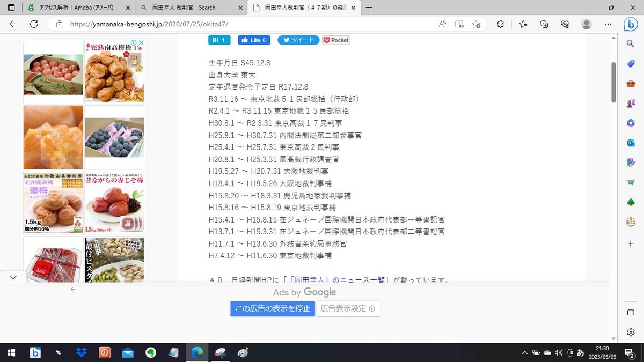Open the Windows Start menu
Screen dimensions: 644x362
click(11, 352)
